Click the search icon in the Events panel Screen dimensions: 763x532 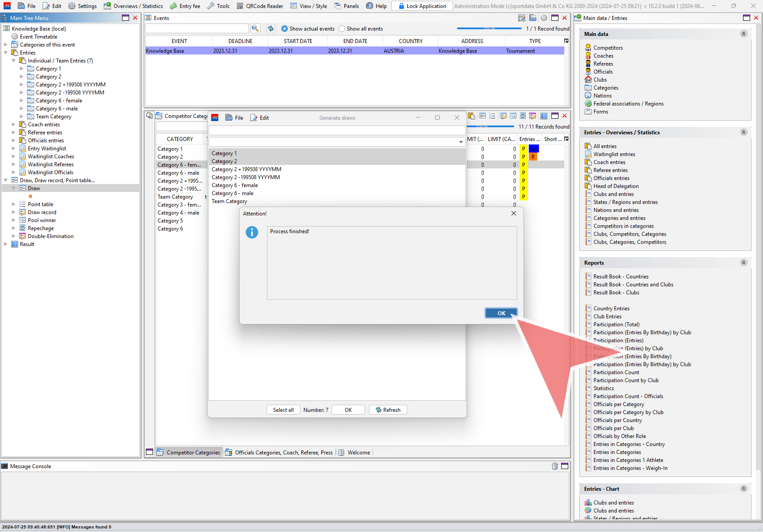pyautogui.click(x=255, y=28)
